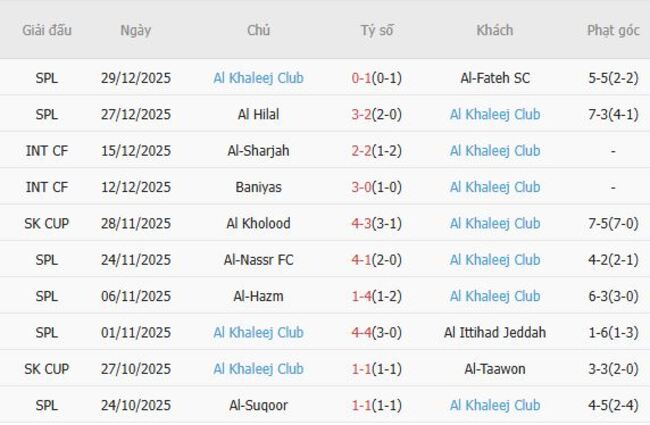Click the "Ngày" column header
The height and width of the screenshot is (425, 650).
(x=135, y=30)
